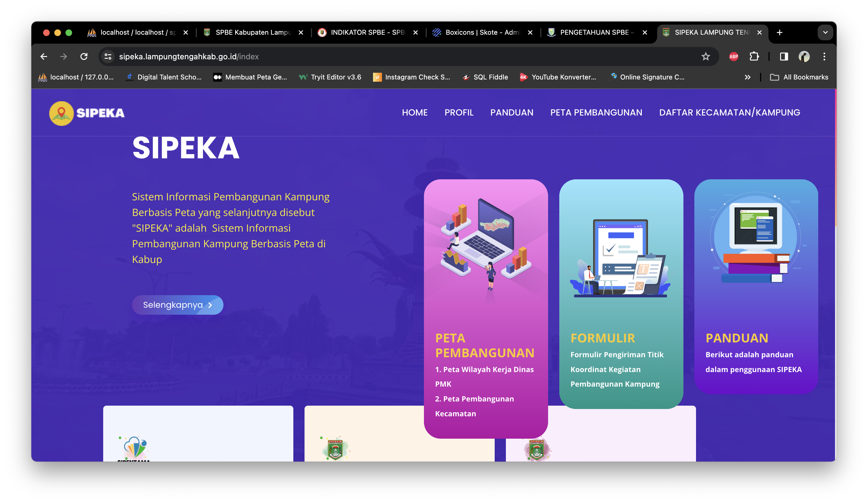Image resolution: width=868 pixels, height=503 pixels.
Task: Click the Selengkapnya button
Action: click(x=177, y=305)
